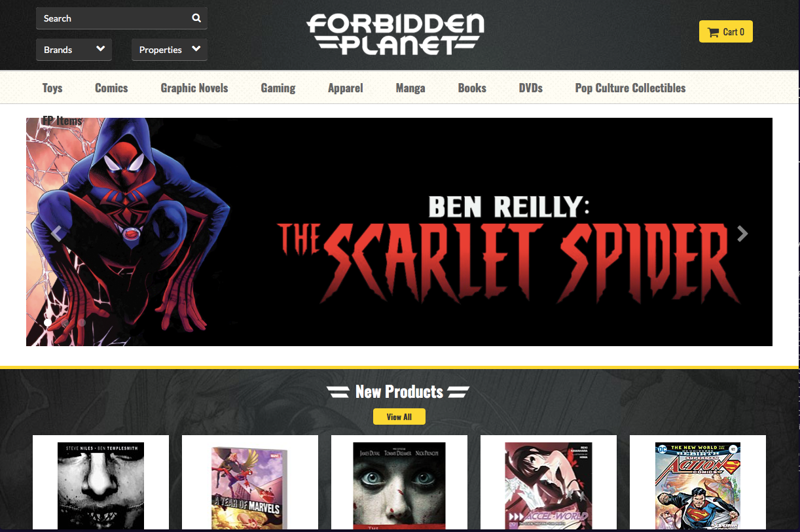800x532 pixels.
Task: Open Pop Culture Collectibles category
Action: tap(630, 88)
